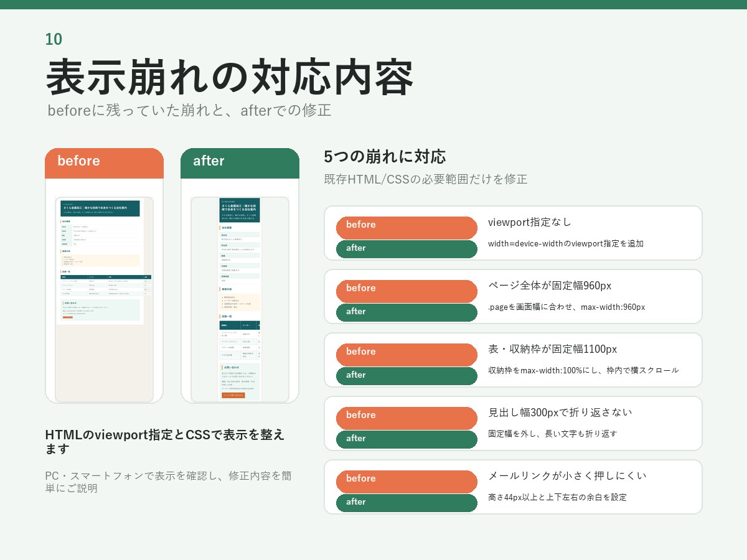Click after pill in viewport指定なし card
Viewport: 747px width, 560px height.
(406, 249)
